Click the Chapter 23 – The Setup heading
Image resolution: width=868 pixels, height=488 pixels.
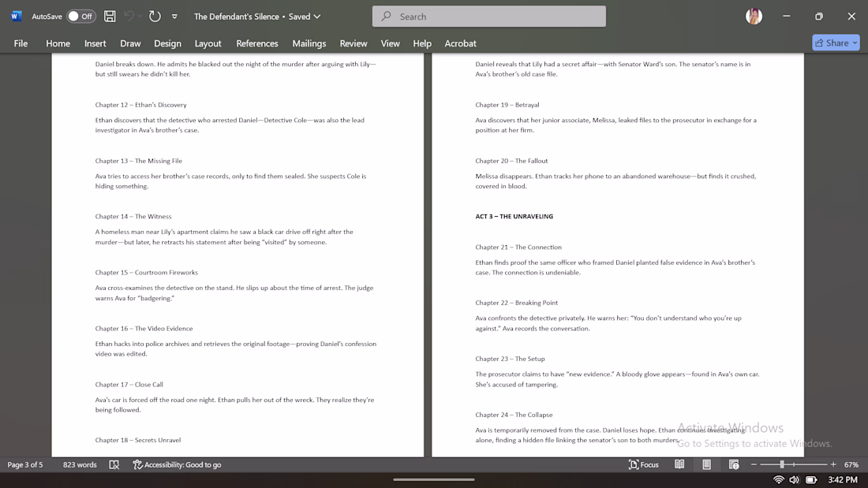click(x=510, y=359)
